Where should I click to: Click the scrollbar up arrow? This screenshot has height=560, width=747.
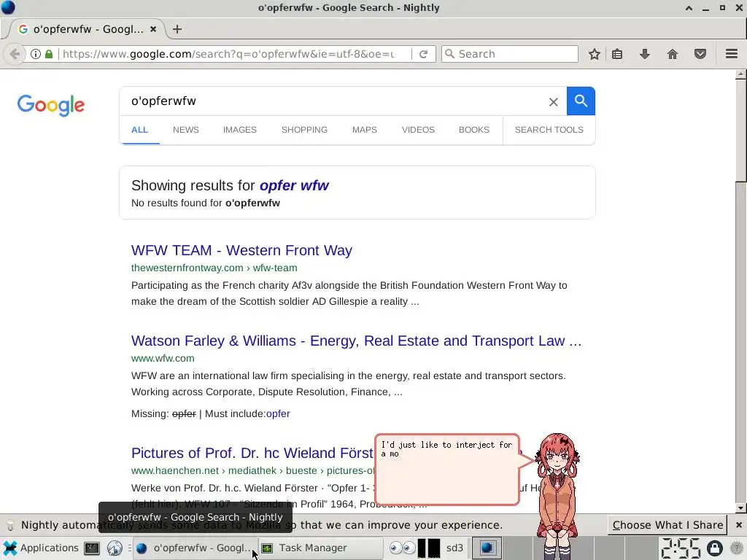(x=740, y=74)
